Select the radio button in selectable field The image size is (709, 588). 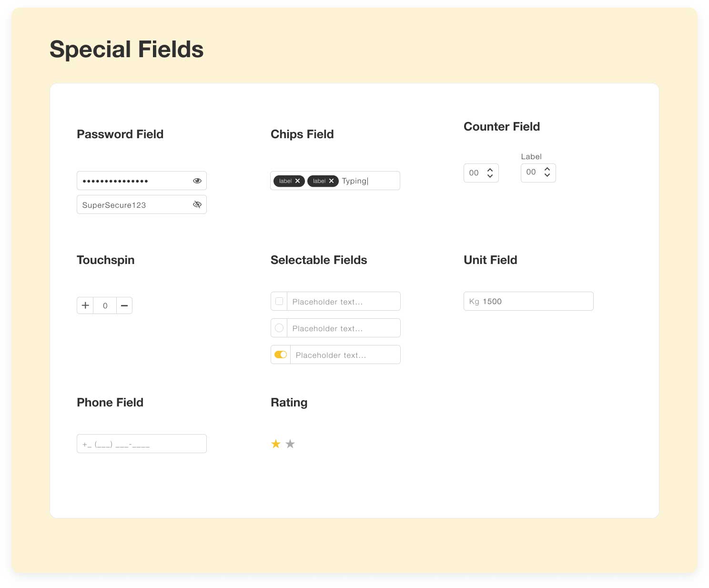[x=279, y=328]
